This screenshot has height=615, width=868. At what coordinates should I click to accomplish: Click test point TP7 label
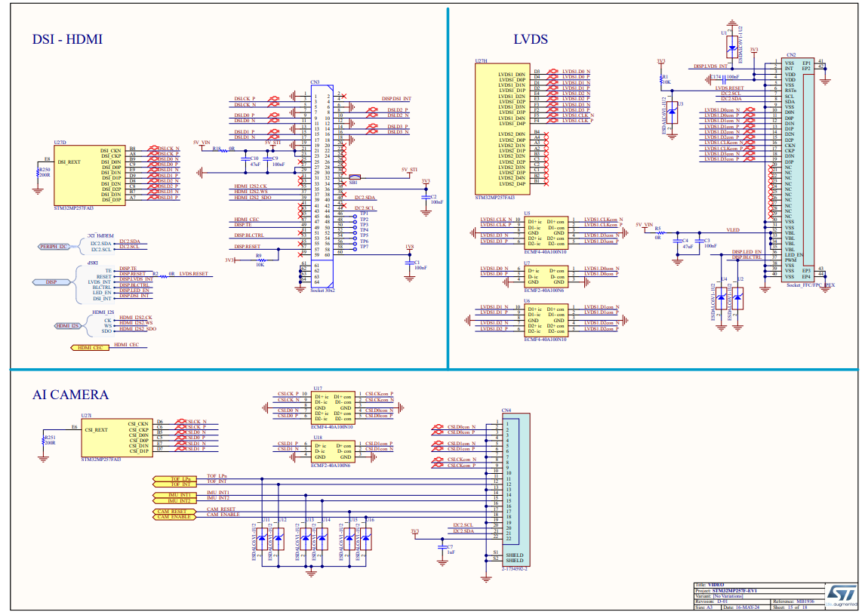coord(365,246)
